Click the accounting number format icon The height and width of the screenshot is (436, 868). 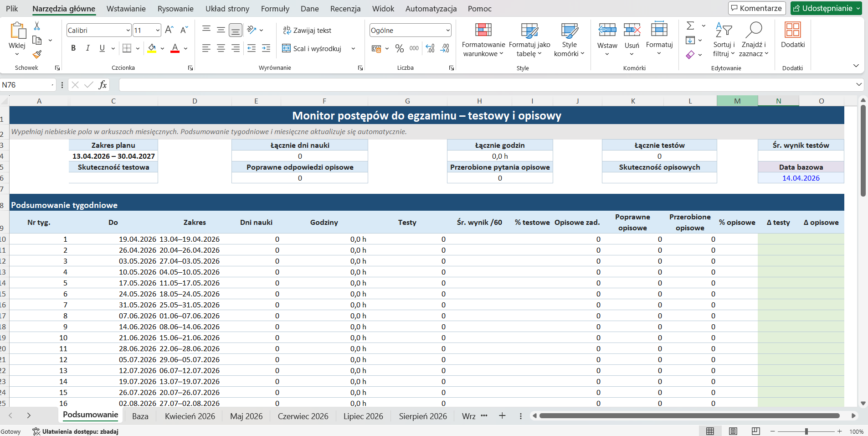click(x=376, y=48)
